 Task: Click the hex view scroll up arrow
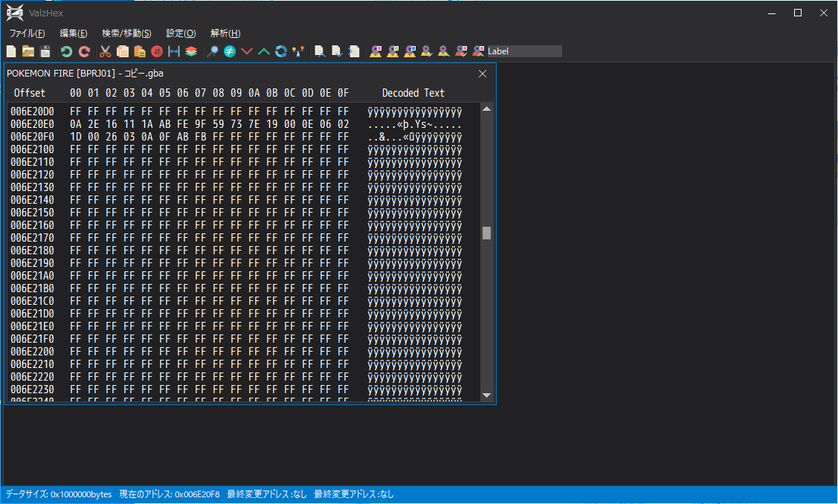pos(486,109)
